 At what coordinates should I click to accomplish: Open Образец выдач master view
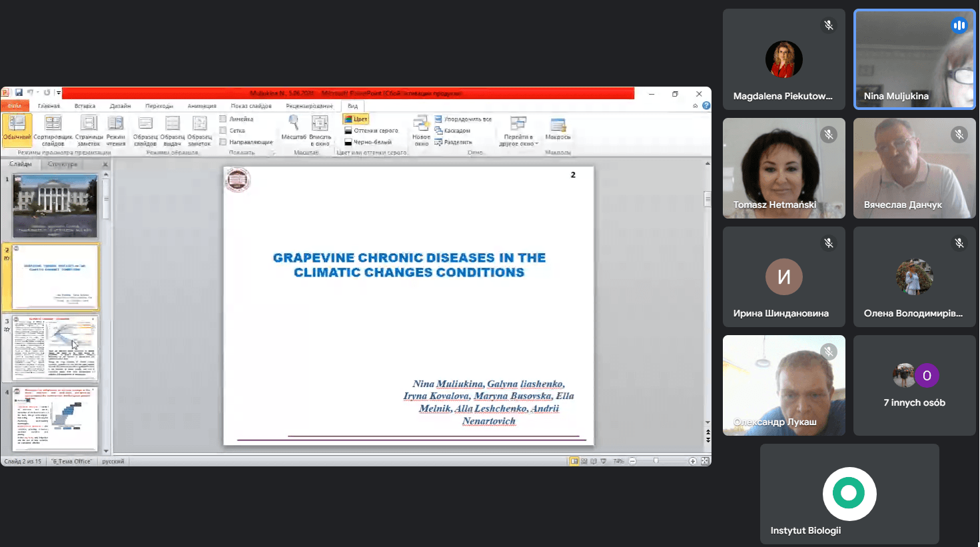coord(172,130)
